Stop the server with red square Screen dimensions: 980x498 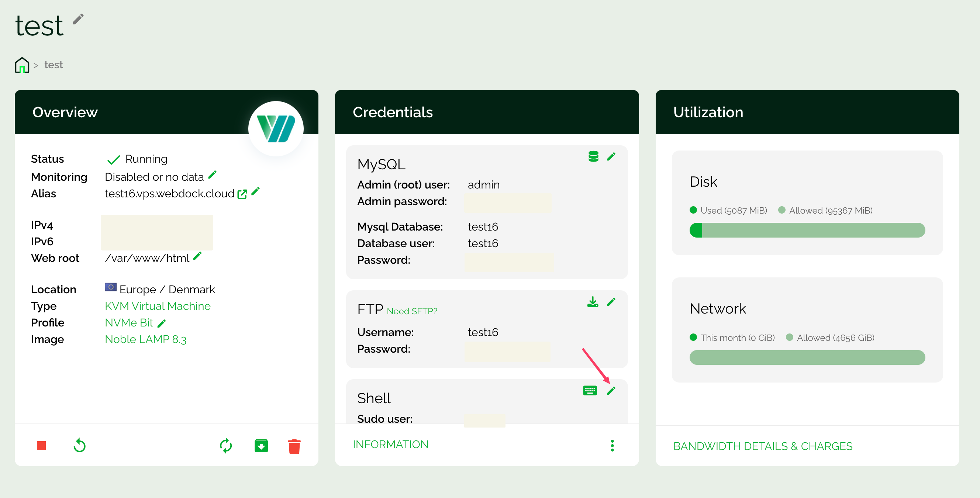coord(41,446)
